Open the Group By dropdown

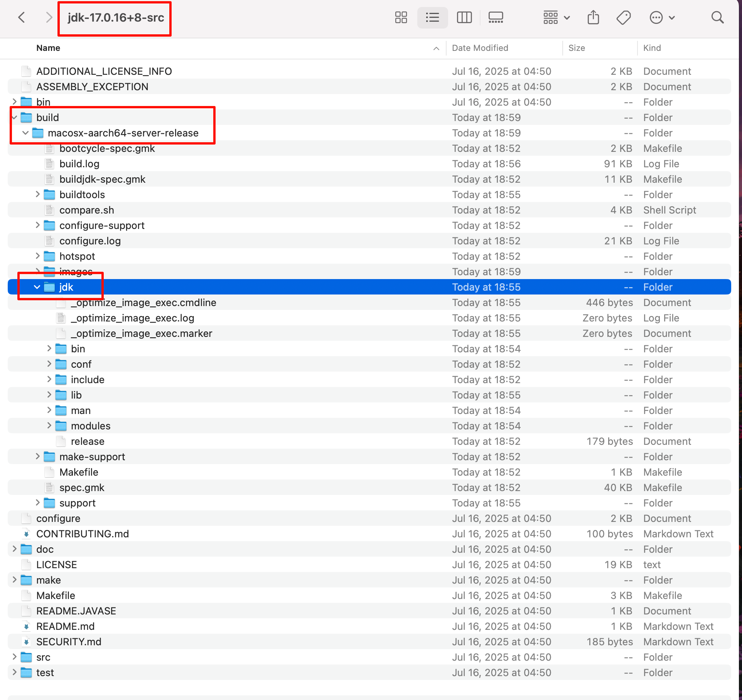click(x=556, y=17)
